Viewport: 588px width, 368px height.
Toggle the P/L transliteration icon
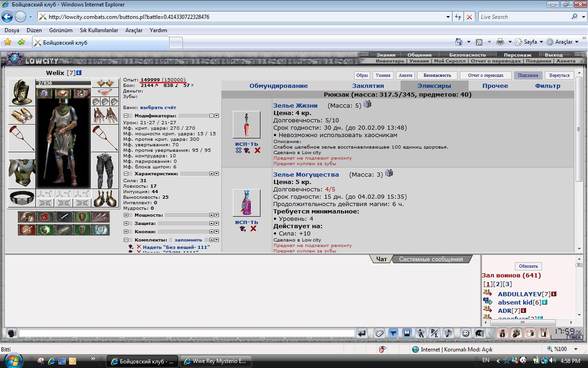point(435,333)
